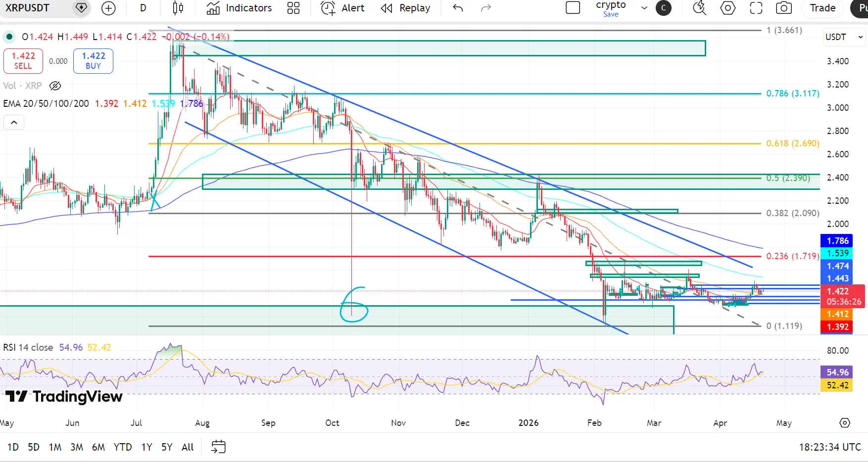
Task: Redo the last chart action
Action: click(486, 8)
